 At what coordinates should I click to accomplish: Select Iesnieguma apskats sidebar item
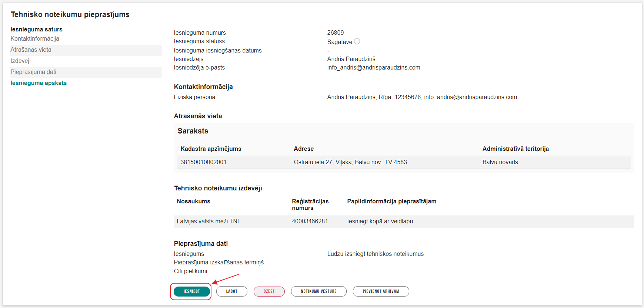coord(39,83)
